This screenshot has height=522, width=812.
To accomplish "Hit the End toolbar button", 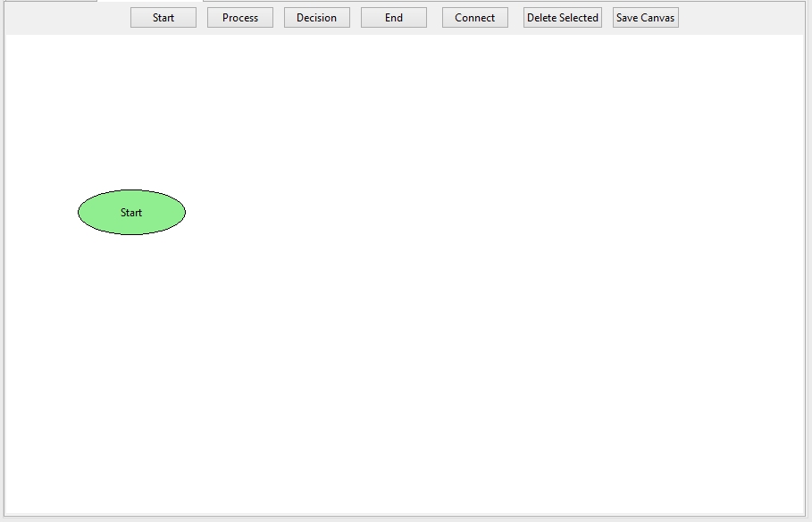I will (394, 18).
